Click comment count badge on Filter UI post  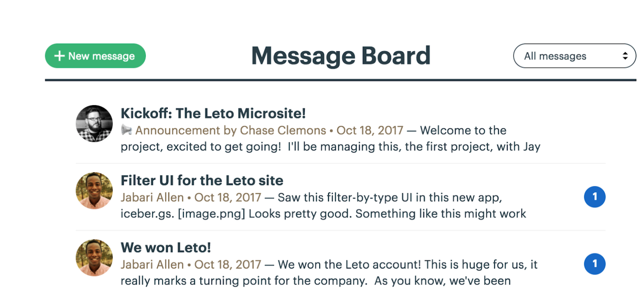click(595, 197)
